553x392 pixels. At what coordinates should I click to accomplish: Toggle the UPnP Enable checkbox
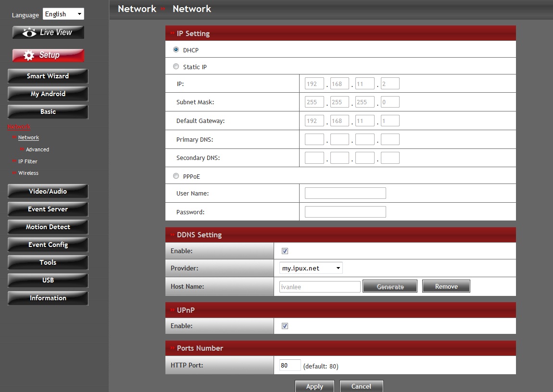point(285,326)
